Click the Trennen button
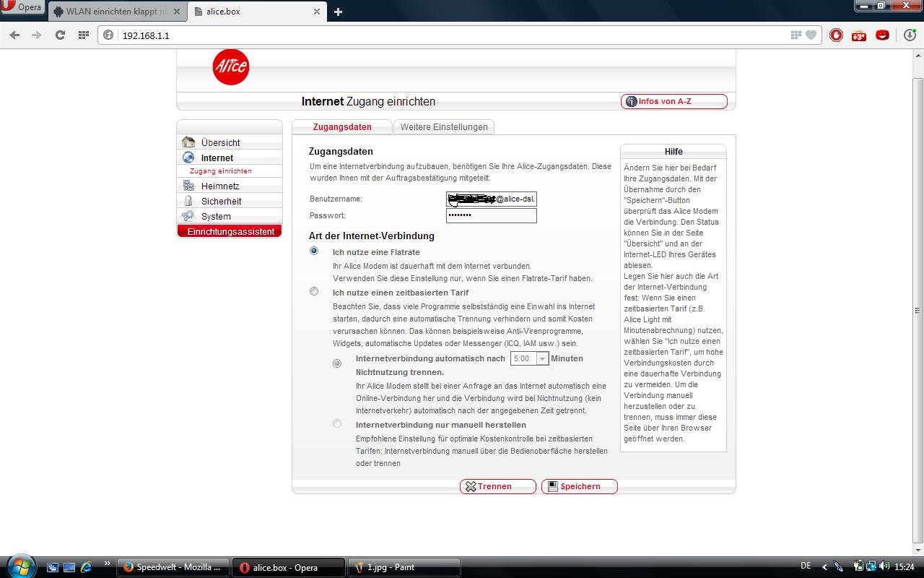 [497, 486]
